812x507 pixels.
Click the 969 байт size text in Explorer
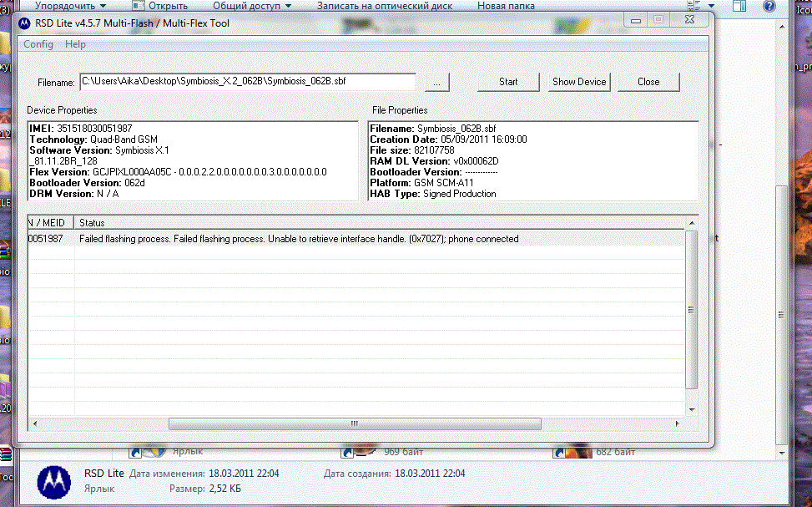tap(403, 452)
